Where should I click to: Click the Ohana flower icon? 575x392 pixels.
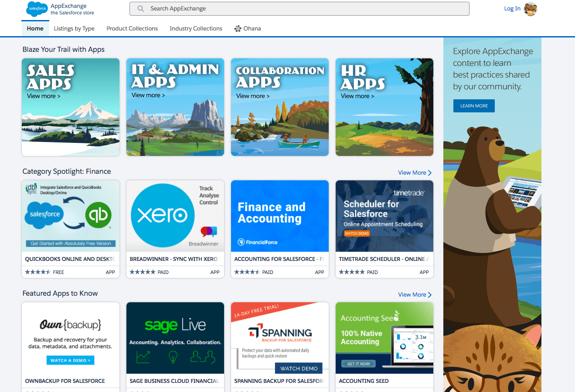238,29
